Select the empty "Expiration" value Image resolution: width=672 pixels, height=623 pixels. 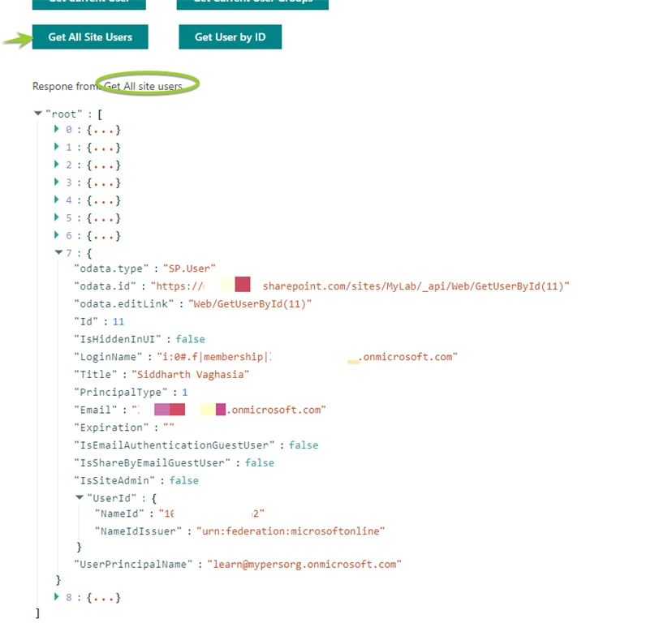click(169, 428)
